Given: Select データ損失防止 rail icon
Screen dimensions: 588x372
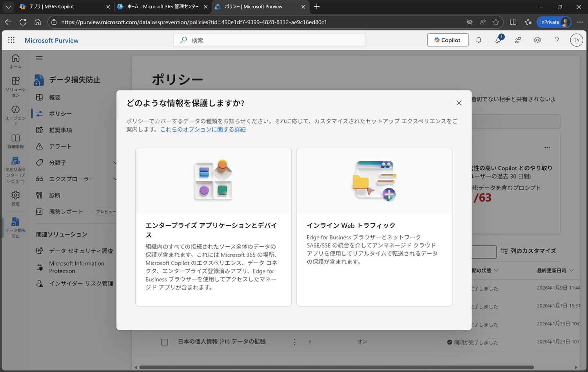Looking at the screenshot, I should click(16, 228).
